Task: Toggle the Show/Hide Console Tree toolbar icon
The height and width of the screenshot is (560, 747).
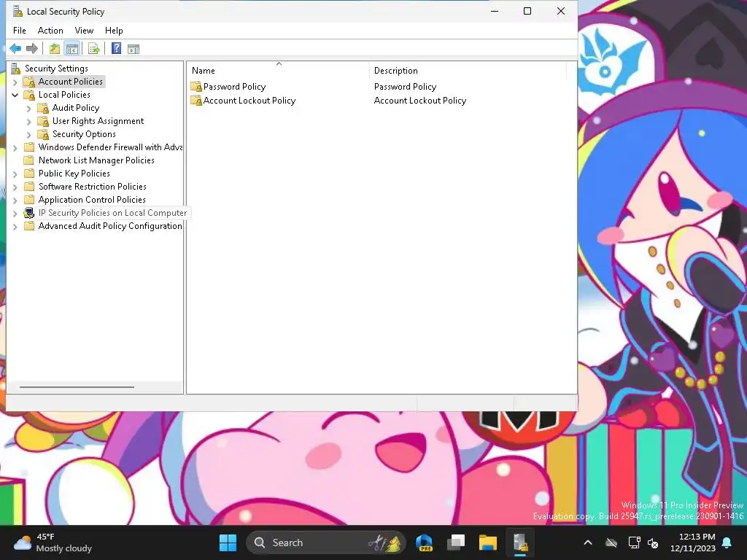Action: pos(72,48)
